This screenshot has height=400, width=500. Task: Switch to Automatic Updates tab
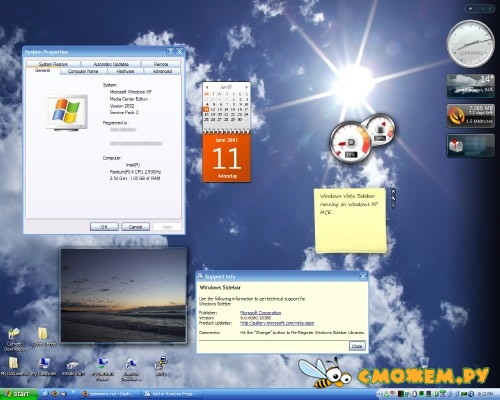pos(111,64)
